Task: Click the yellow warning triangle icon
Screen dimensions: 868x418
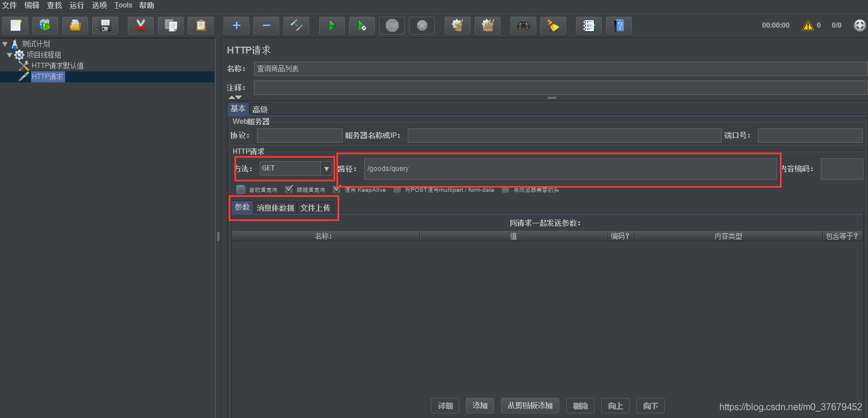Action: (x=808, y=25)
